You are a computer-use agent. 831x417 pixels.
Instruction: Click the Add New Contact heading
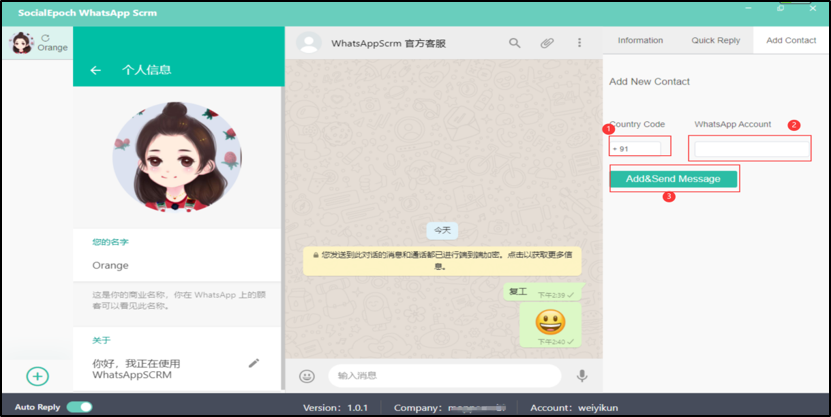click(x=649, y=82)
